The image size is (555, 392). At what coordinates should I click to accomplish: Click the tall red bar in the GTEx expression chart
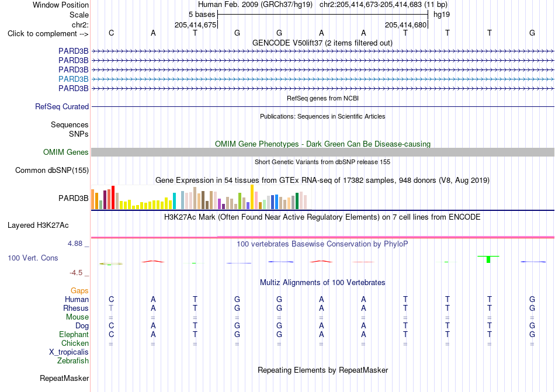click(x=113, y=197)
